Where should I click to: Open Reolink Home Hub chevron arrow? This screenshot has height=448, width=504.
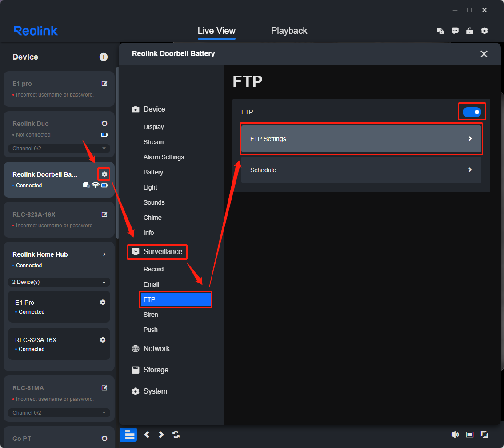coord(104,254)
